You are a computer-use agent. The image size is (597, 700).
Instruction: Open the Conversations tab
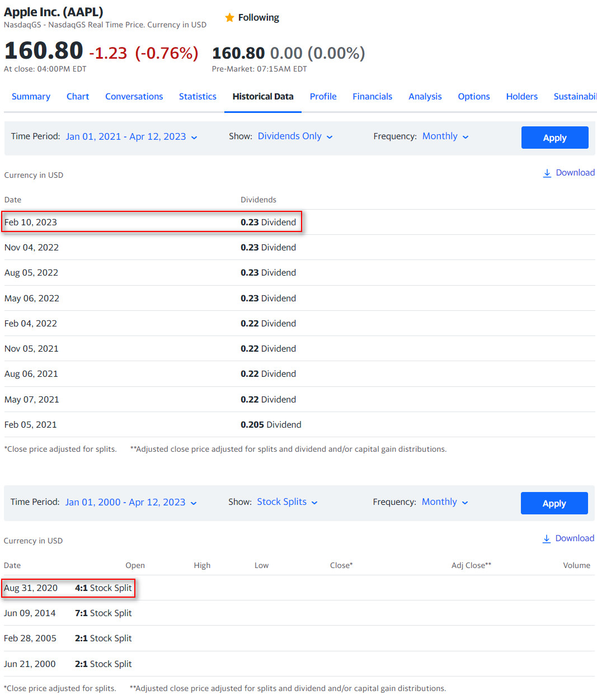[x=134, y=97]
